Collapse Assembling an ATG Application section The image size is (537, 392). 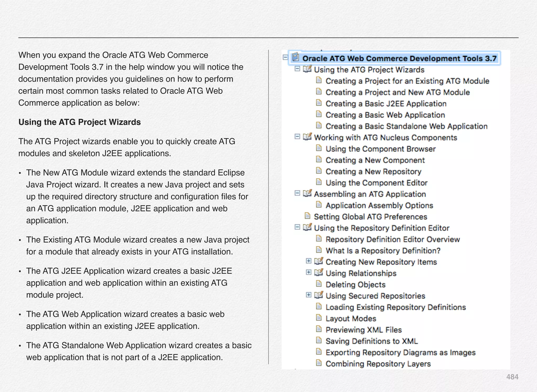pos(297,193)
